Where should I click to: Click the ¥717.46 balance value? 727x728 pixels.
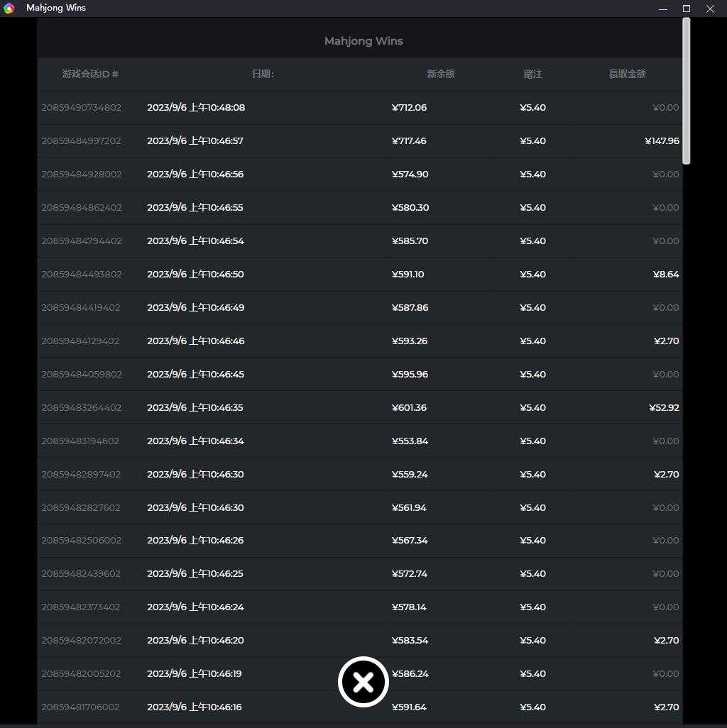coord(409,141)
